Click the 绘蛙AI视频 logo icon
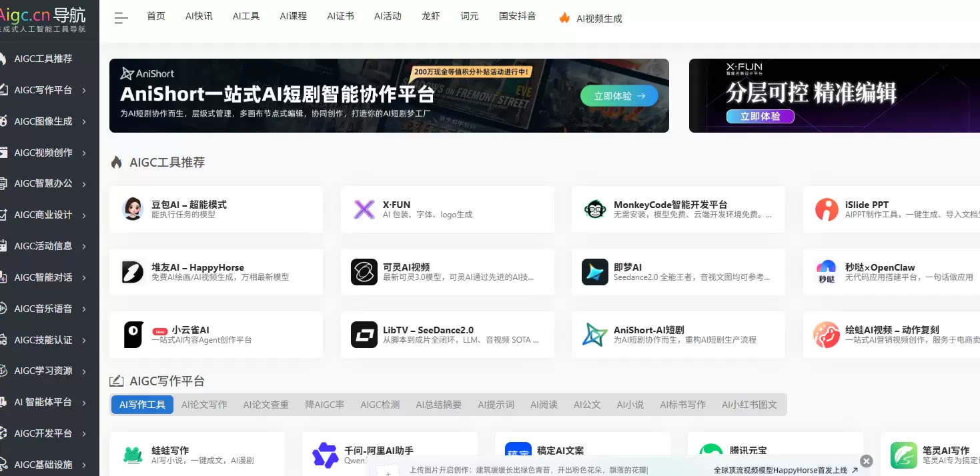Image resolution: width=980 pixels, height=476 pixels. coord(827,335)
